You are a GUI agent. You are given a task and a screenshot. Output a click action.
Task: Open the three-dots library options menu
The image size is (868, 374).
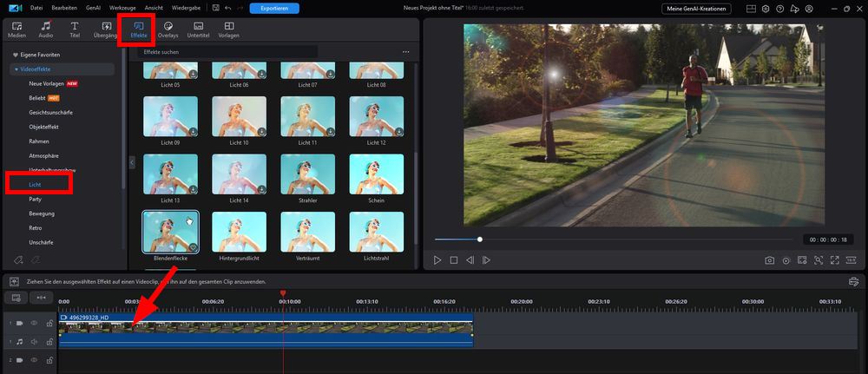[405, 52]
